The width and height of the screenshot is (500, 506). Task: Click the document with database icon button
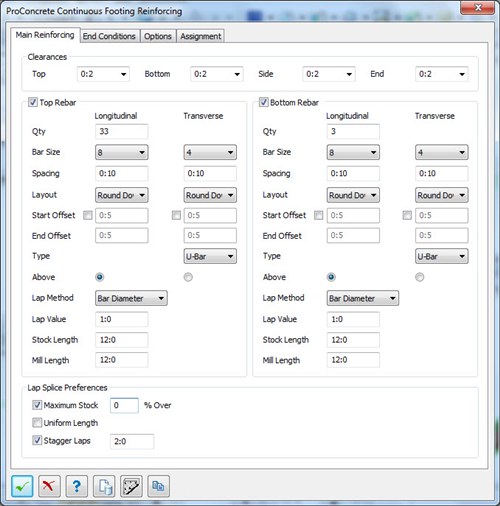(x=104, y=486)
